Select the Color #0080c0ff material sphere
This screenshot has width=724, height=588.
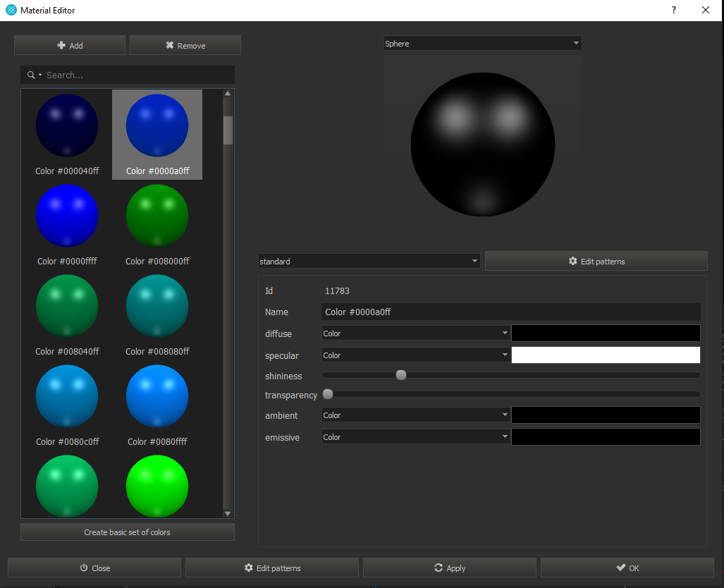67,396
